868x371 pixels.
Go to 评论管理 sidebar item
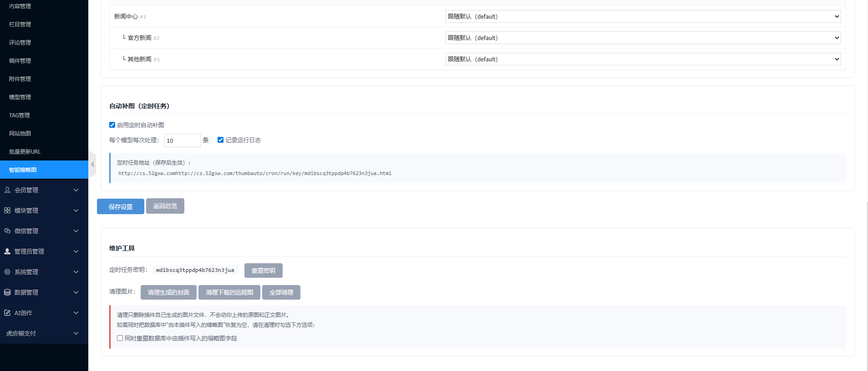44,42
